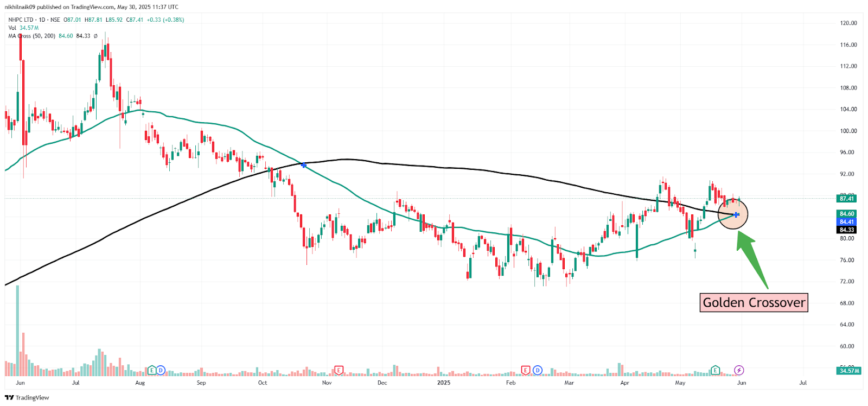Image resolution: width=868 pixels, height=406 pixels.
Task: Click the empty-set symbol after MA Cross values
Action: [95, 36]
